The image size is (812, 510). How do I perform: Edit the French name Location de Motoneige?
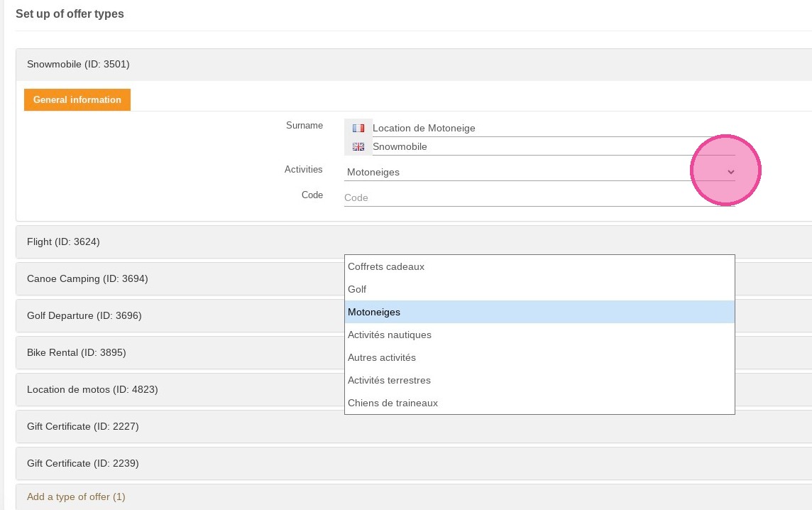(x=553, y=128)
